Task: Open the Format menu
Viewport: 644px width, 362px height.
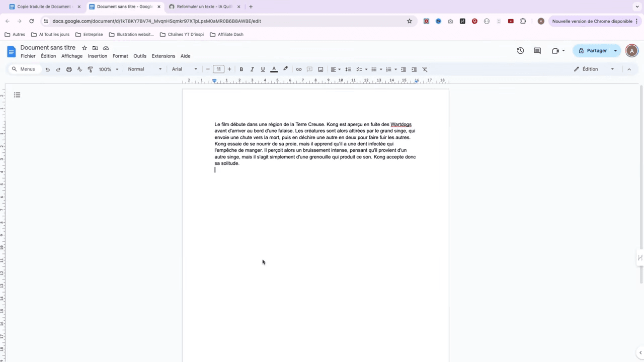Action: 120,56
